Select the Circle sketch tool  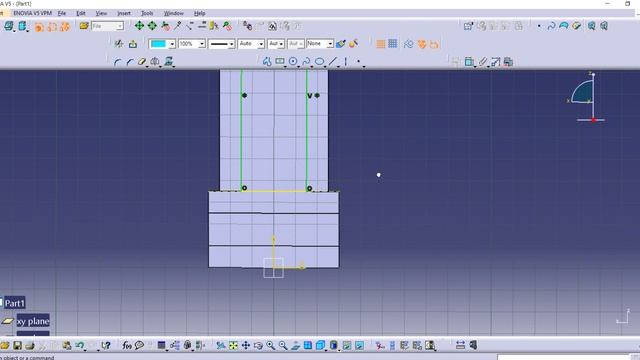click(293, 62)
